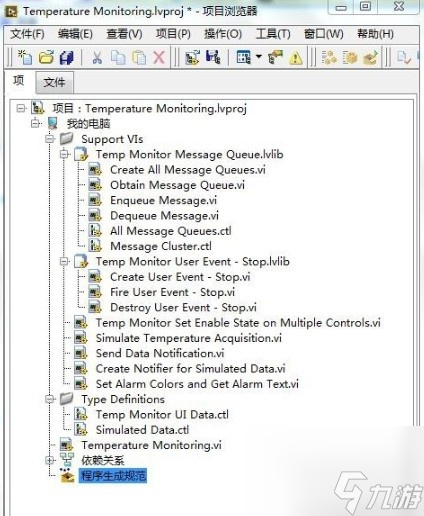Select Temperature Monitoring.vi in the tree
This screenshot has height=516, width=424.
(x=151, y=445)
